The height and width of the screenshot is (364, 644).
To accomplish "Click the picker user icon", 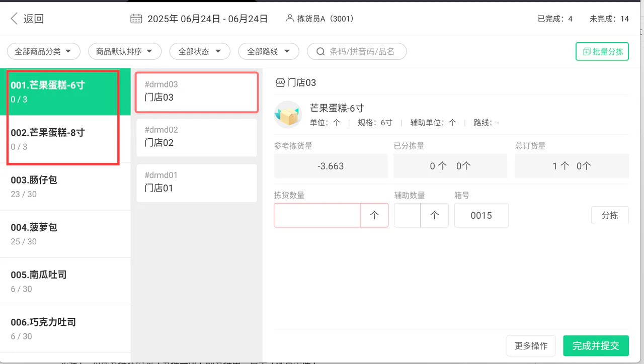I will point(289,19).
